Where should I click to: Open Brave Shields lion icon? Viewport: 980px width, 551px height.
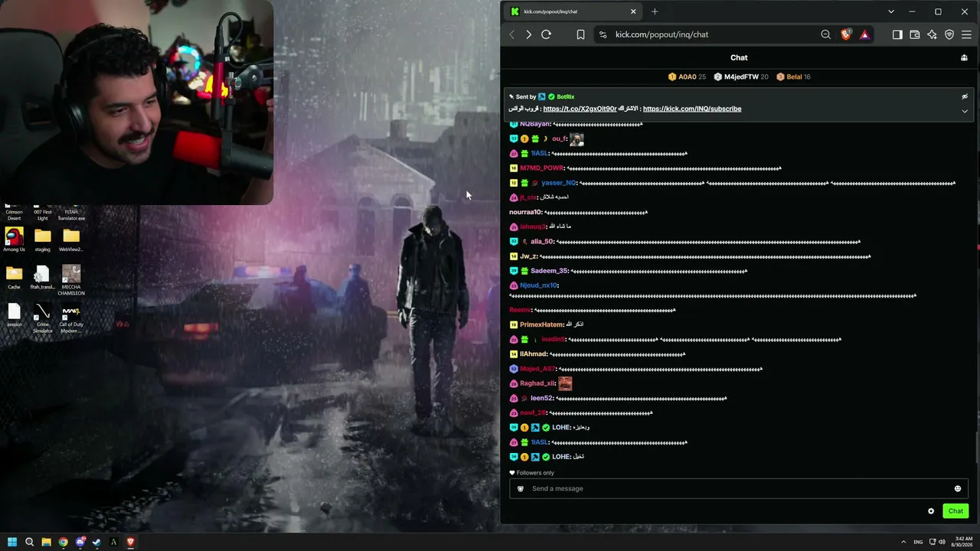tap(846, 34)
